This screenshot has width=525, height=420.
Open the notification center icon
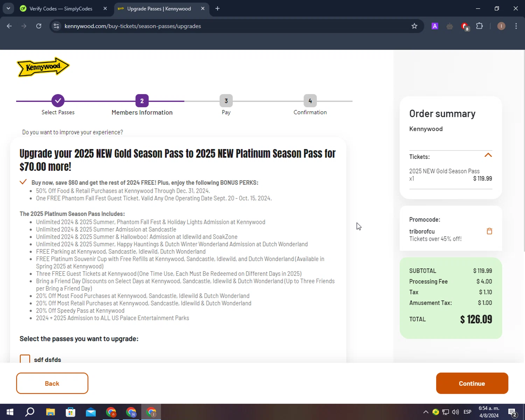click(513, 412)
